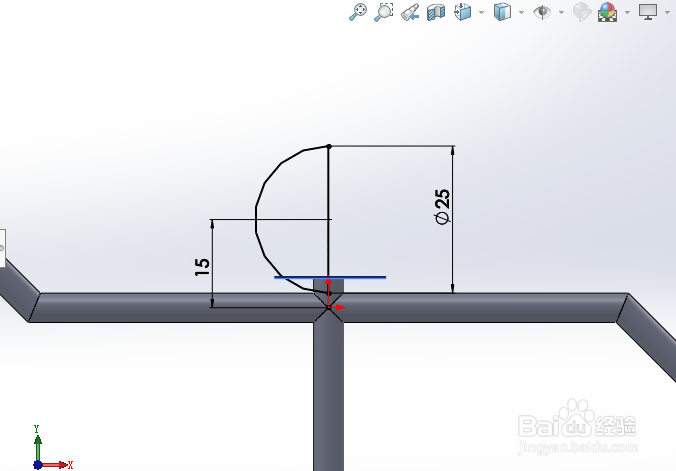Expand the Display Style dropdown arrow
Image resolution: width=676 pixels, height=471 pixels.
(521, 12)
